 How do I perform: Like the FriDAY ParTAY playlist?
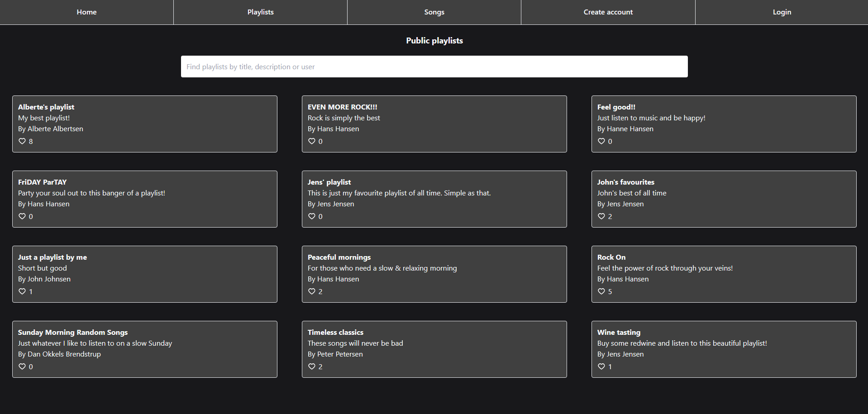22,216
